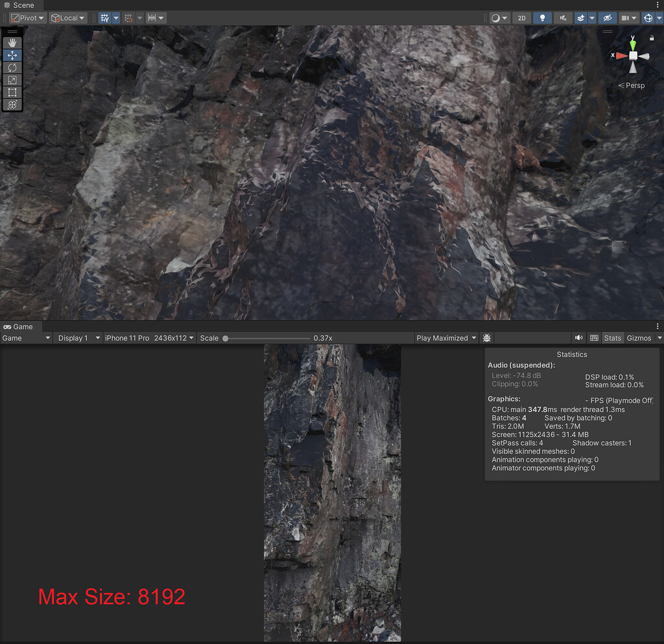Image resolution: width=664 pixels, height=644 pixels.
Task: Select the Scale tool
Action: click(x=12, y=80)
